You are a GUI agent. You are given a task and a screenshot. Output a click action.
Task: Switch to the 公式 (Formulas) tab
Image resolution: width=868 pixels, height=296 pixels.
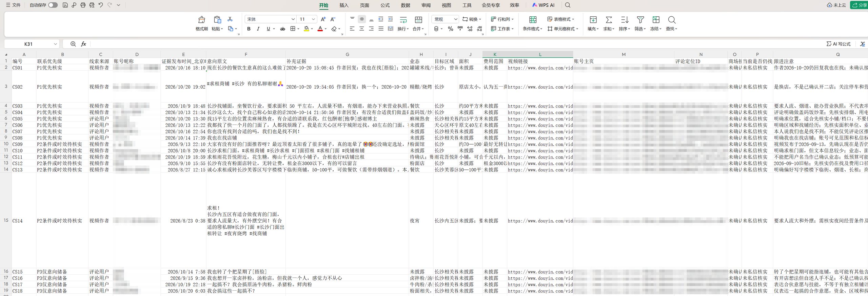point(385,5)
